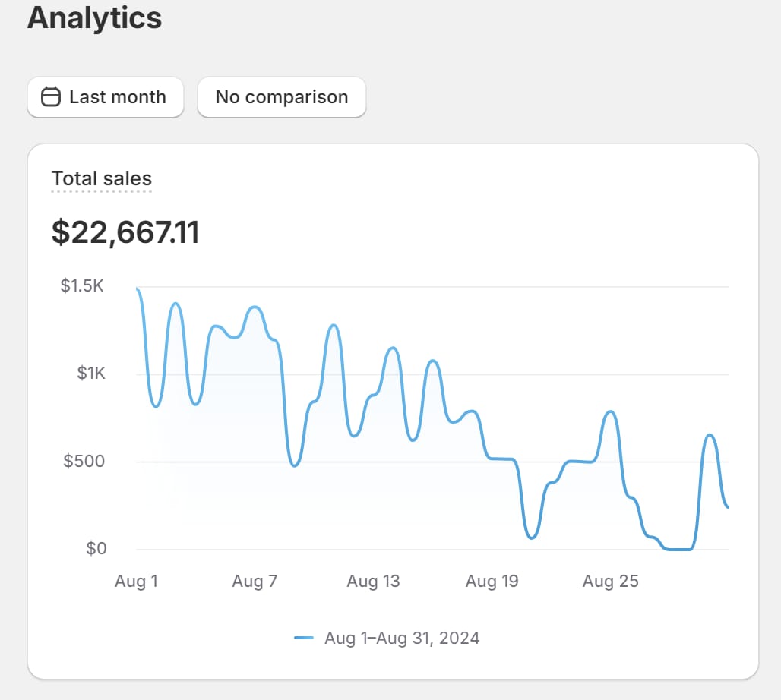Click the $500 axis label
Image resolution: width=781 pixels, height=700 pixels.
84,461
